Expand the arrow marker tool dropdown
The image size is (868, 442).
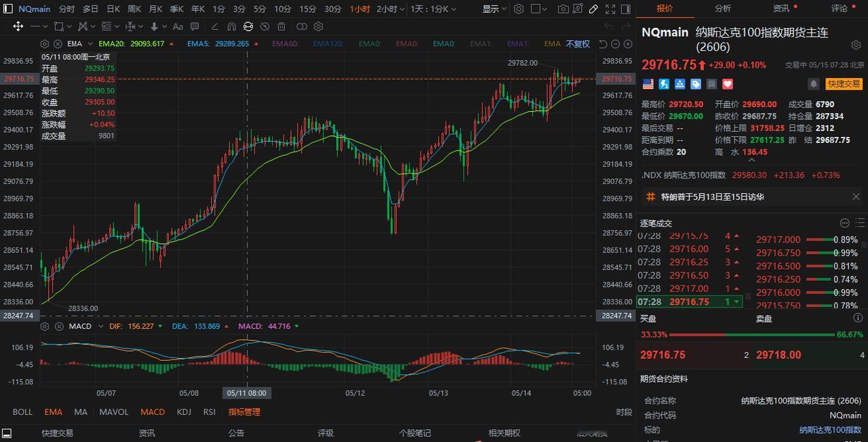pos(164,26)
